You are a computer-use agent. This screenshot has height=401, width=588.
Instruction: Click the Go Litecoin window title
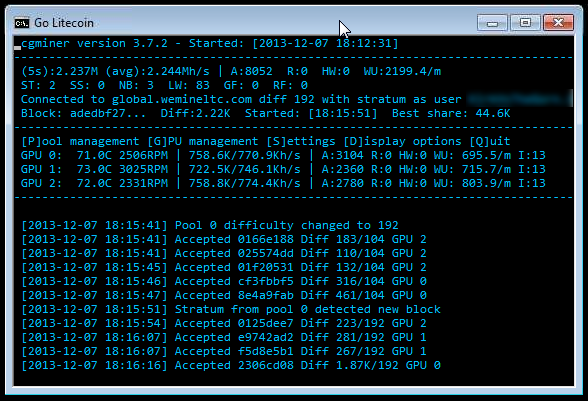(64, 23)
